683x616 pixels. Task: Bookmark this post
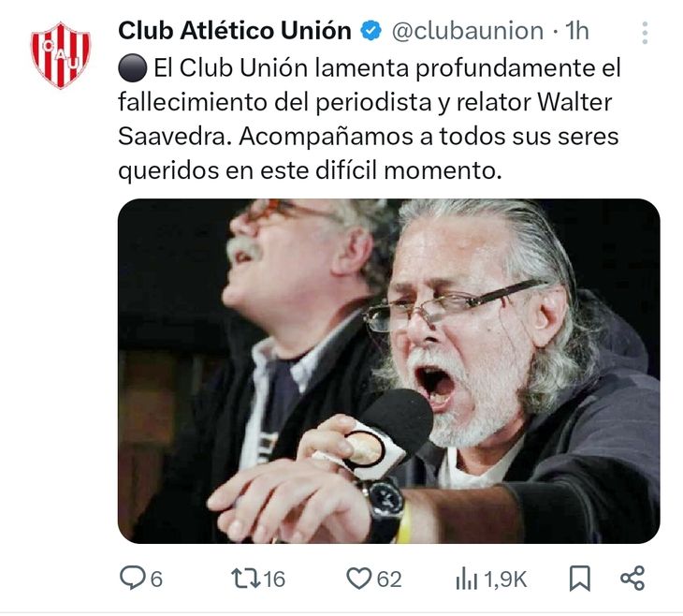580,579
